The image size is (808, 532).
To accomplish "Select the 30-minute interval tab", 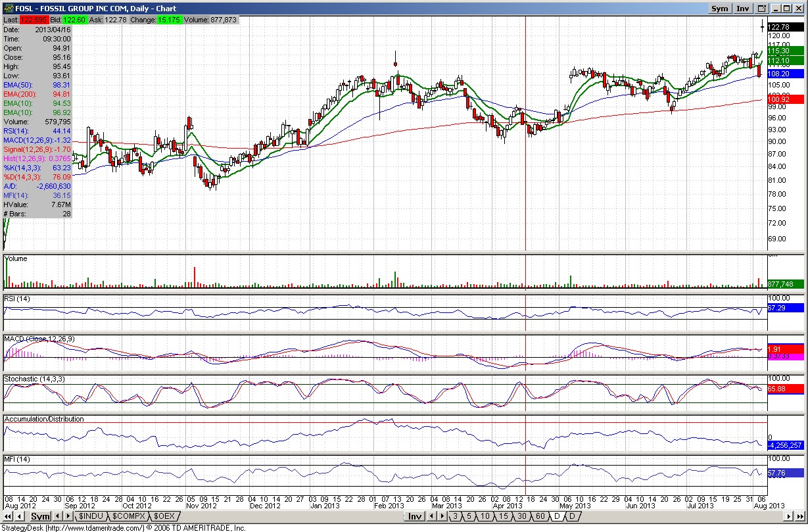I will click(x=522, y=516).
